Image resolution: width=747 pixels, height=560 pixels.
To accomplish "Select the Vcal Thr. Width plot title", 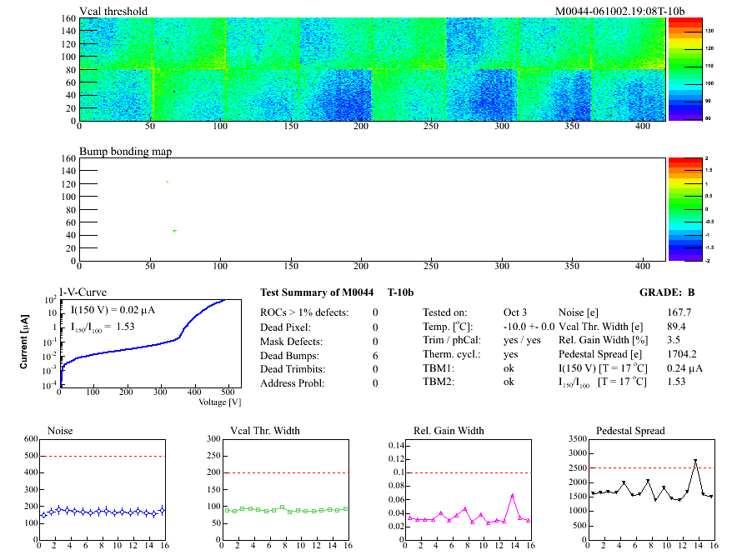I will pyautogui.click(x=267, y=431).
